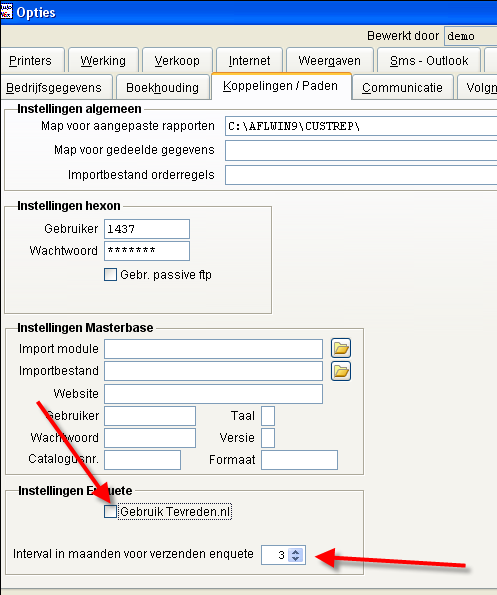Open the Printers tab

(32, 60)
